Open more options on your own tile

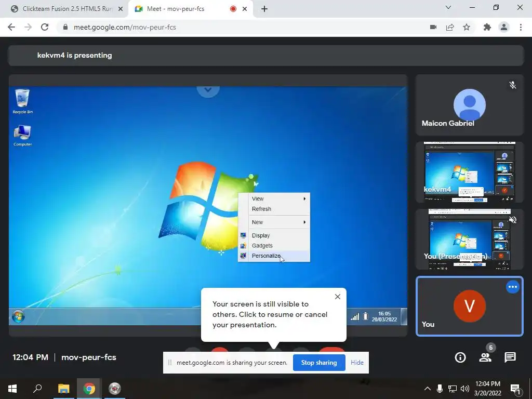[513, 287]
